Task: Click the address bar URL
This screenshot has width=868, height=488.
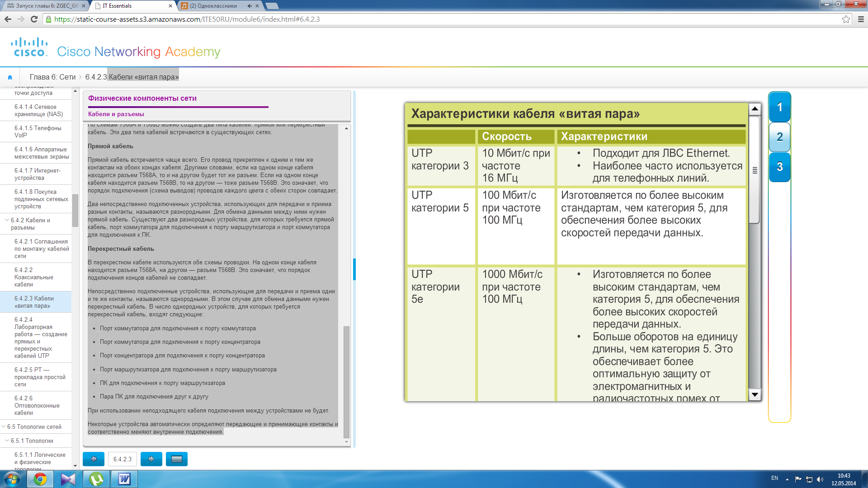Action: pyautogui.click(x=187, y=19)
